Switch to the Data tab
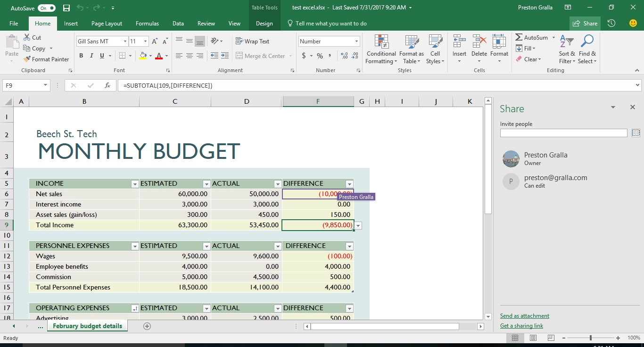644x347 pixels. pyautogui.click(x=178, y=24)
